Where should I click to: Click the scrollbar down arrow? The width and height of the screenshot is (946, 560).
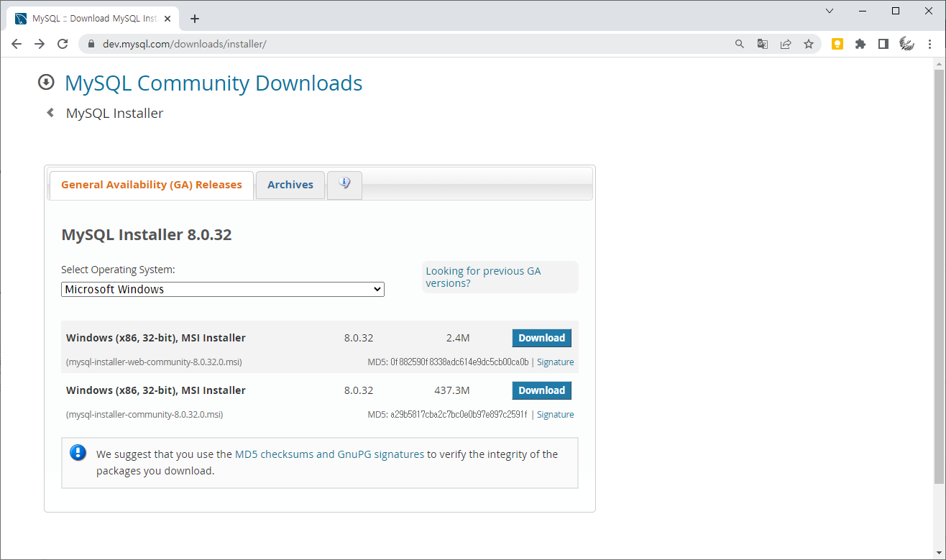pos(939,554)
